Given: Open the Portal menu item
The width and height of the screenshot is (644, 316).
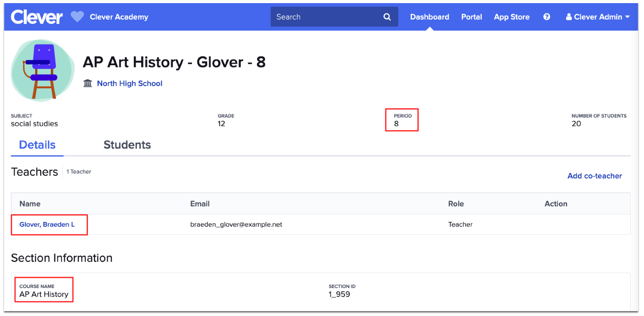Looking at the screenshot, I should [x=471, y=16].
